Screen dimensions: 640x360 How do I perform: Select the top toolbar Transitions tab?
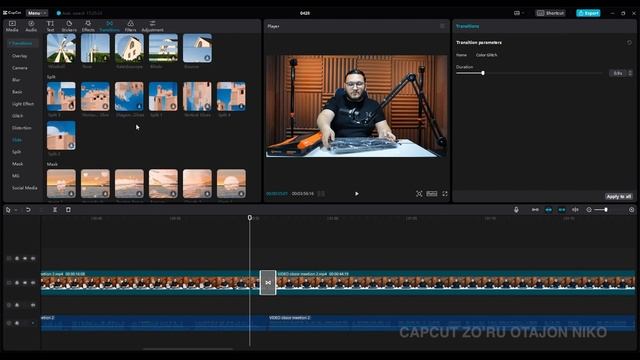click(109, 26)
